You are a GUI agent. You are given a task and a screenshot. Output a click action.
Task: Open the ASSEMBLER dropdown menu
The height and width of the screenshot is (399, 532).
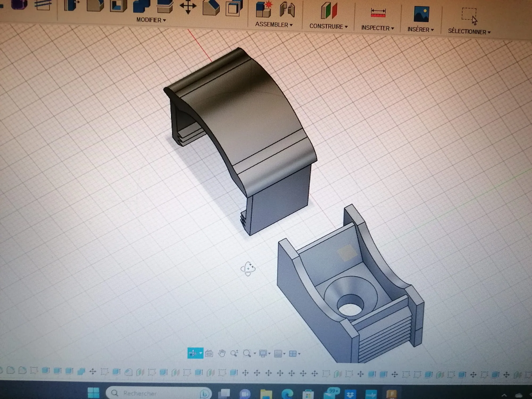pyautogui.click(x=274, y=24)
